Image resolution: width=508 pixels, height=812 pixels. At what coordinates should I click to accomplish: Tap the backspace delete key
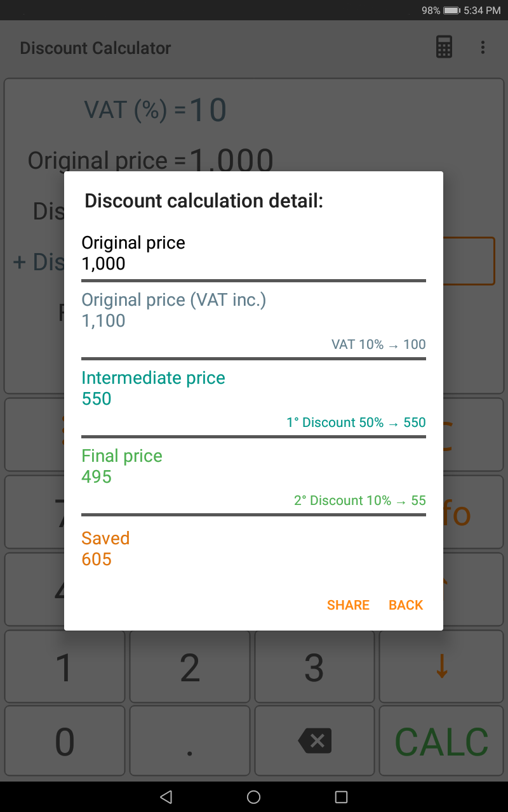[315, 740]
